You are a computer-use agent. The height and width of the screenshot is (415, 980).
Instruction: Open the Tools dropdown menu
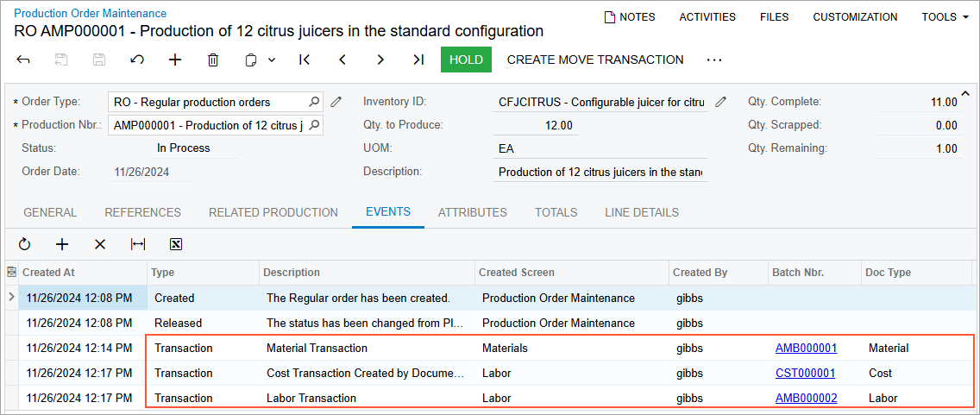pos(945,17)
